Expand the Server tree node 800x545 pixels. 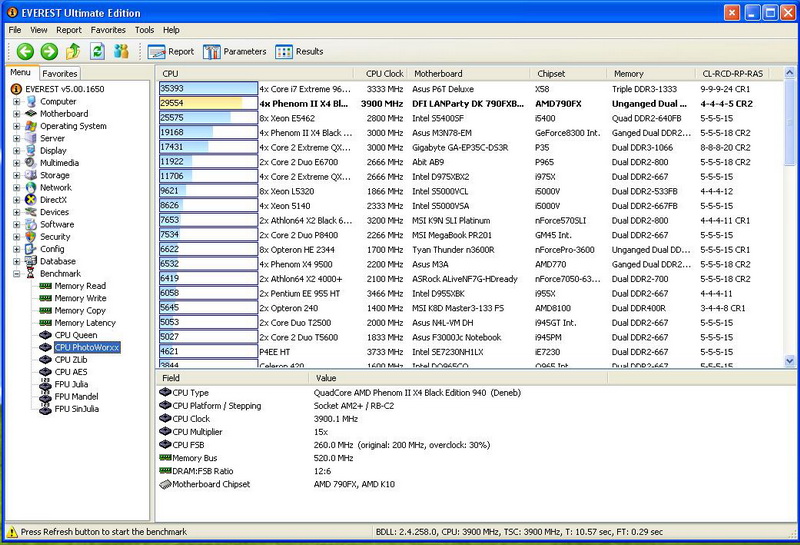pos(16,138)
